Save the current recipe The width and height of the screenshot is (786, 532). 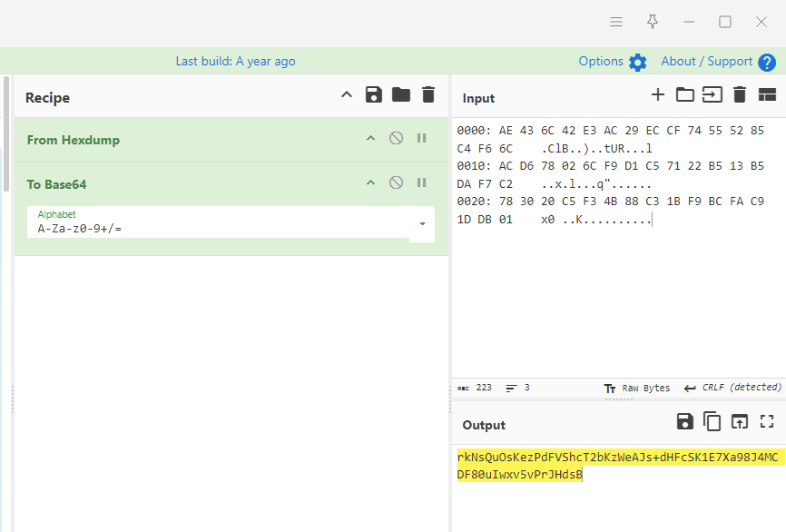(373, 95)
